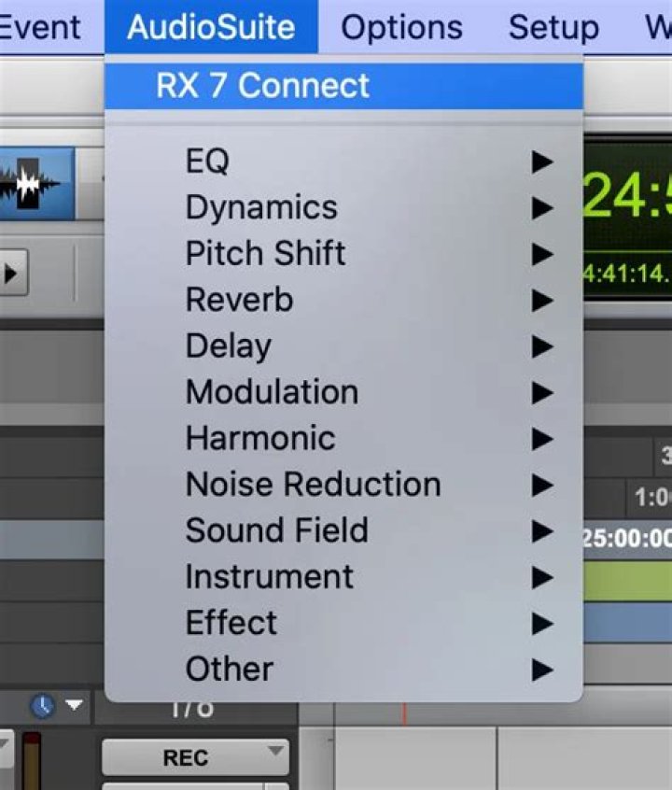Expand the Harmonic submenu
The image size is (672, 790).
tap(344, 438)
